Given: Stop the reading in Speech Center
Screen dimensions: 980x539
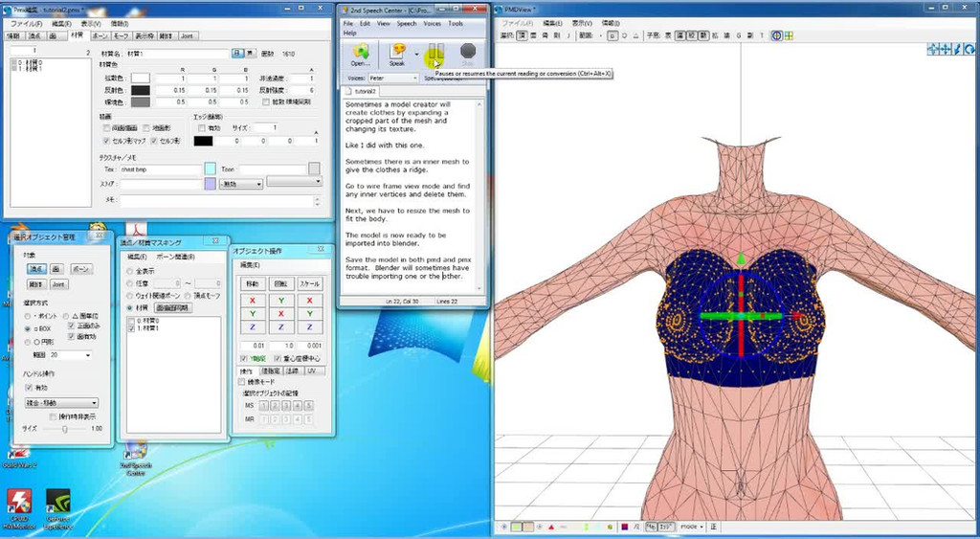Looking at the screenshot, I should [467, 55].
